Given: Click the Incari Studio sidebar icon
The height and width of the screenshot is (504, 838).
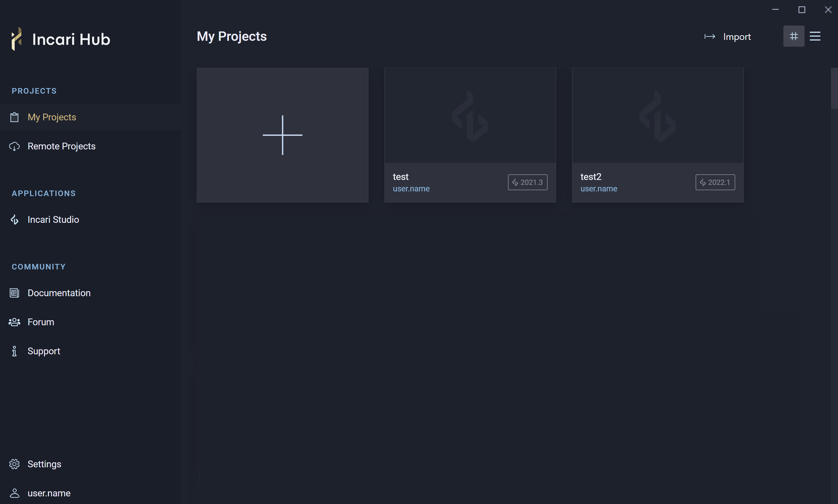Looking at the screenshot, I should (x=14, y=220).
